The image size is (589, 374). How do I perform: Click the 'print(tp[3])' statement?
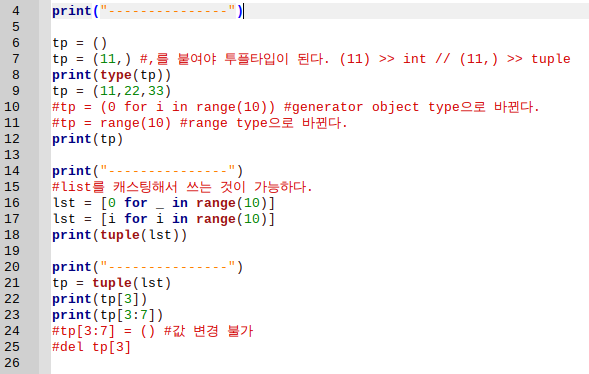coord(100,299)
